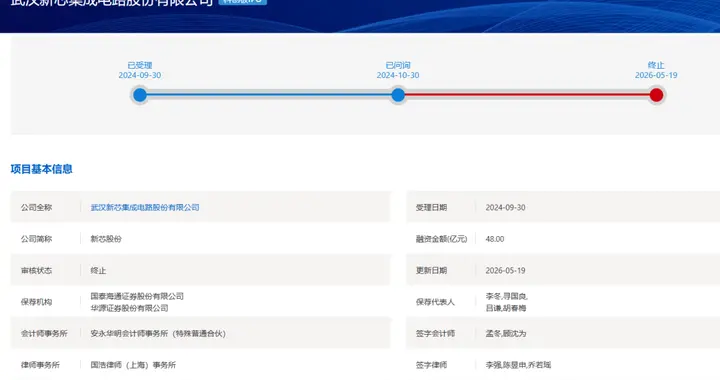Select the 已受理 stage label

pos(140,65)
